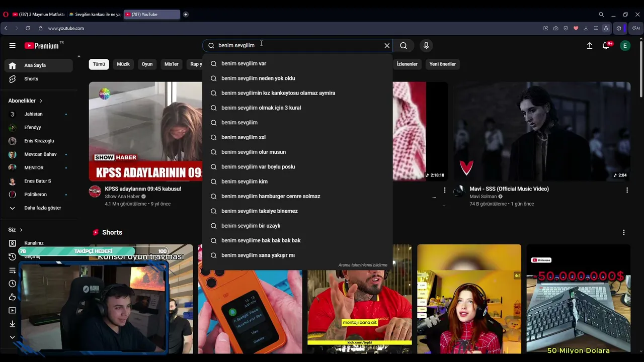Open Shorts from the sidebar

[x=39, y=79]
